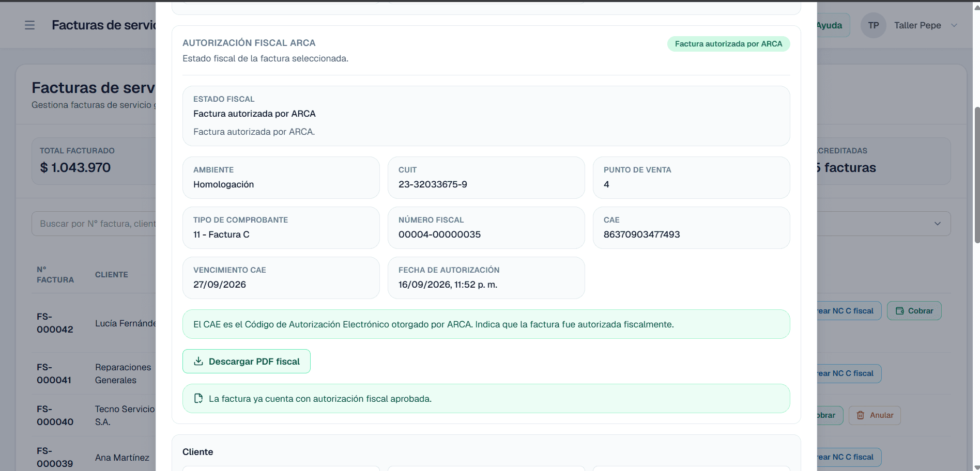Select the CAE value 86370903477493
The width and height of the screenshot is (980, 471).
pos(641,234)
